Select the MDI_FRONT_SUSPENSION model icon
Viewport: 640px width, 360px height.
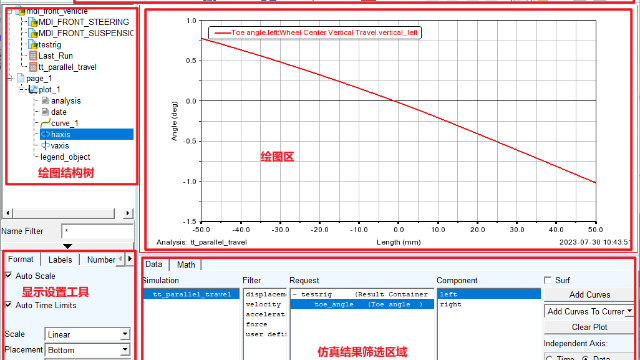(x=33, y=33)
